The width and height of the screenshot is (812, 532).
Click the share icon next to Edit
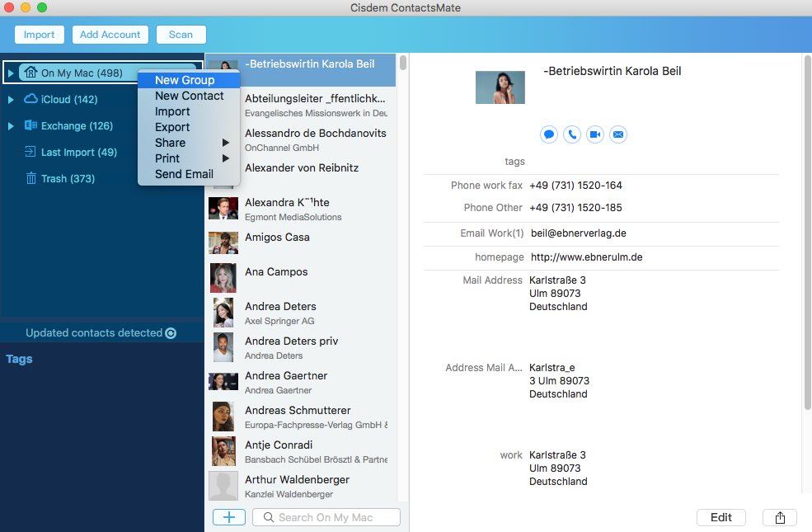(x=780, y=517)
